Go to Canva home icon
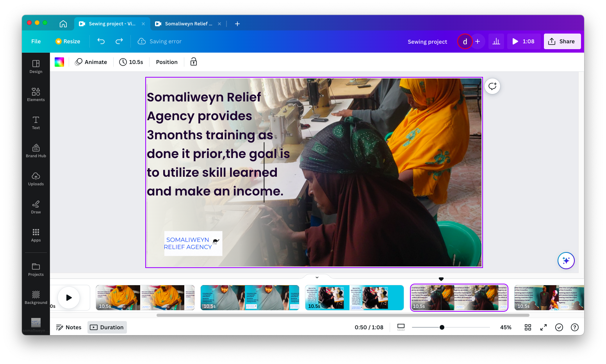The image size is (606, 364). click(x=63, y=24)
